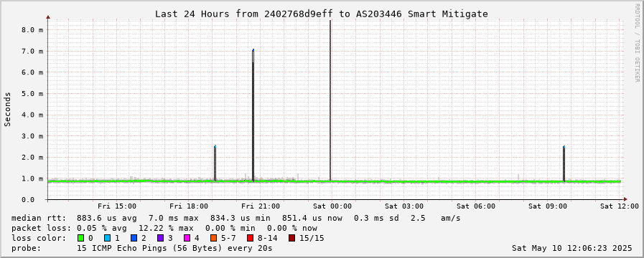
Task: Click the Seconds y-axis label
Action: (x=7, y=109)
